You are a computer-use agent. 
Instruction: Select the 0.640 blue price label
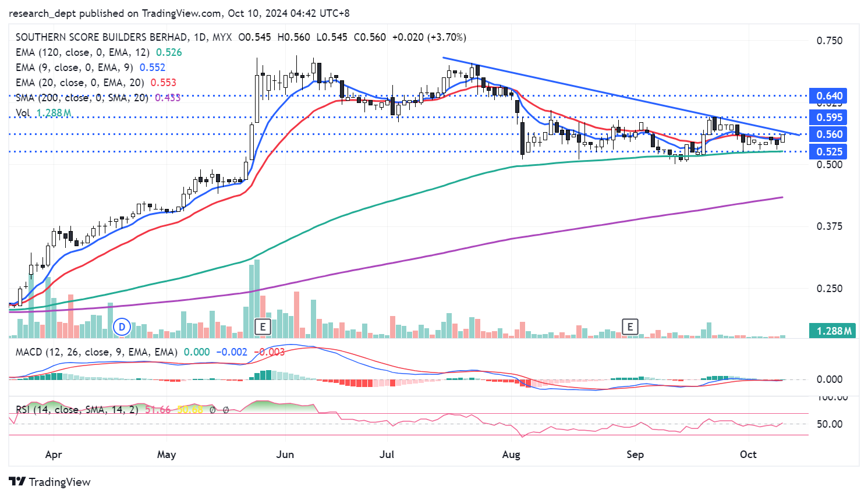pyautogui.click(x=829, y=96)
